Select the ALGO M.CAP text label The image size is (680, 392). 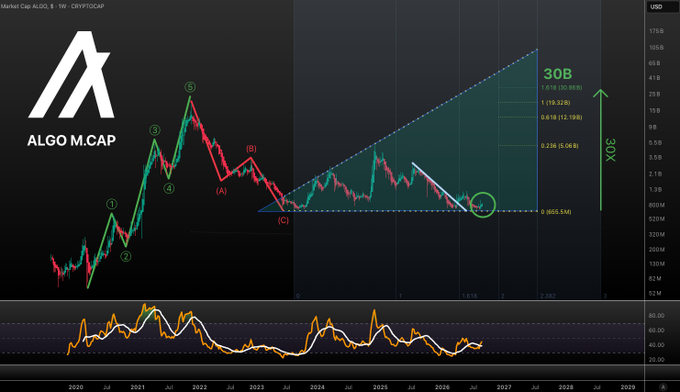72,140
